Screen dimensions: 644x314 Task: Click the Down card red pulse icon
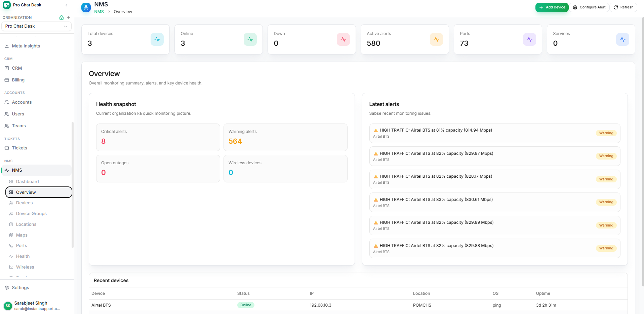(343, 39)
